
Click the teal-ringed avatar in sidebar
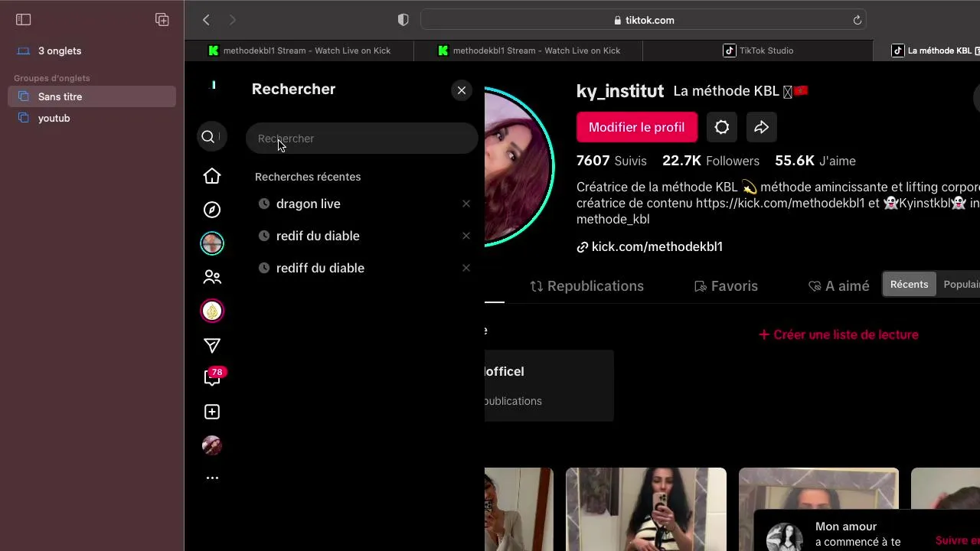click(x=212, y=243)
